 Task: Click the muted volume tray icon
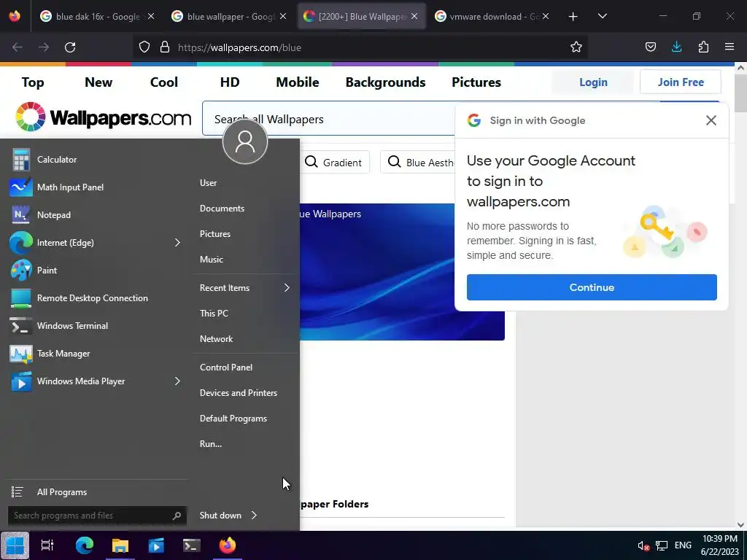tap(643, 545)
